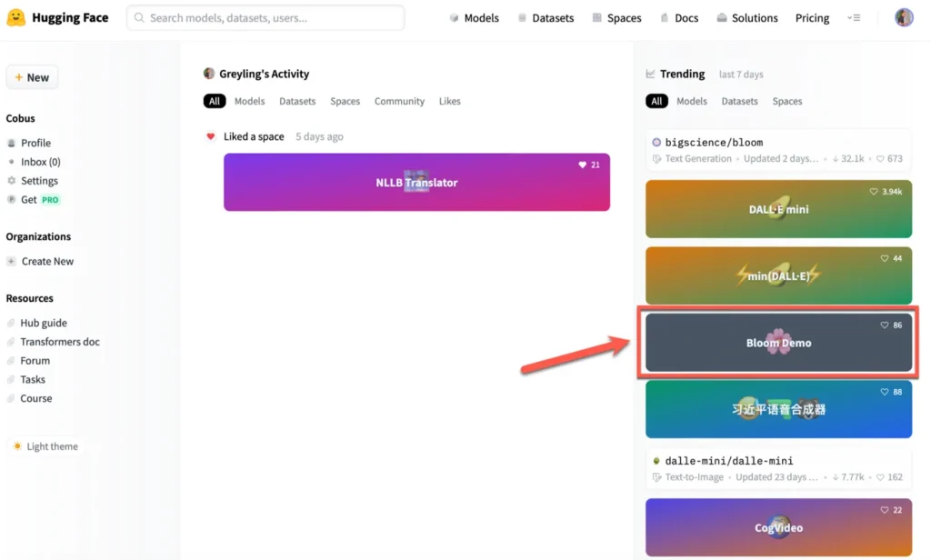Click the heart icon on CogVideo

coord(885,510)
